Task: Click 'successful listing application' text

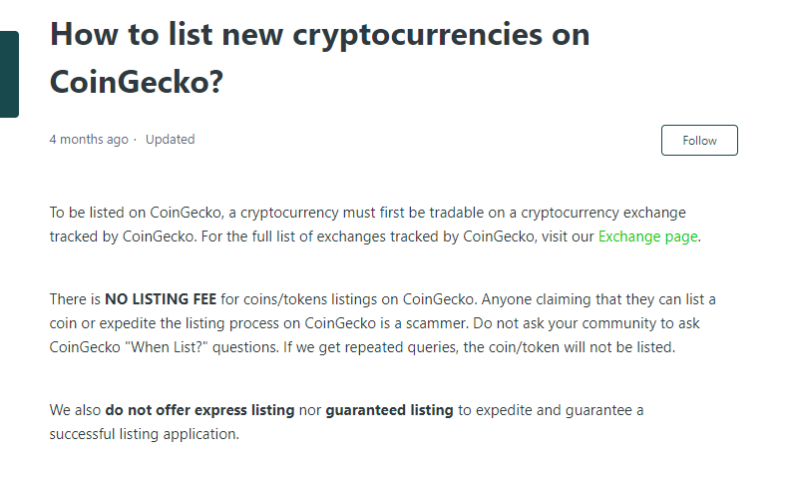Action: [144, 434]
